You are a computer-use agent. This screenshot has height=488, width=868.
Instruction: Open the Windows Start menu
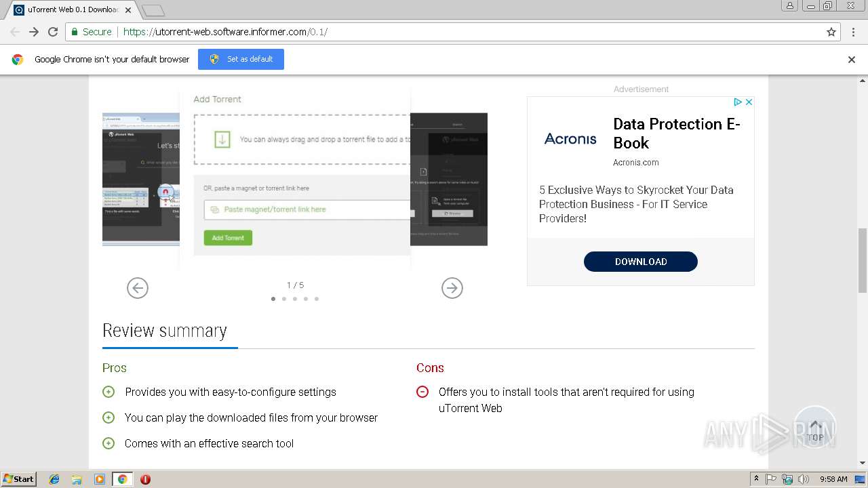tap(19, 479)
